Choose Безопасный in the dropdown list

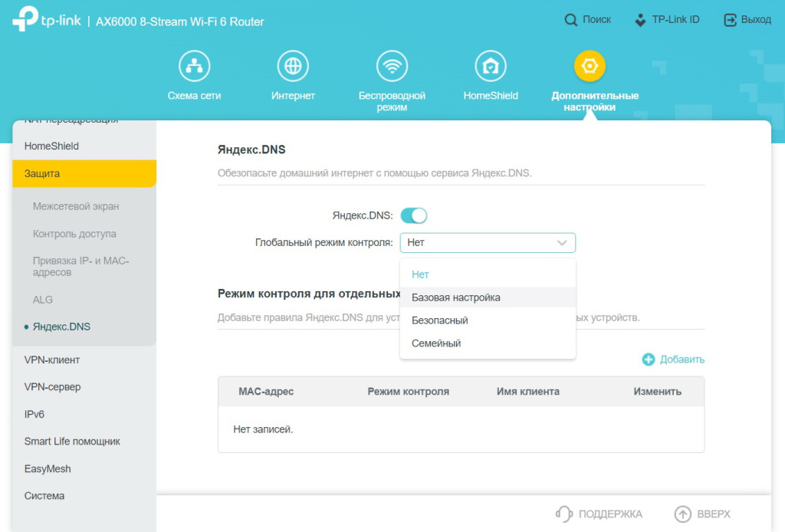pos(488,320)
